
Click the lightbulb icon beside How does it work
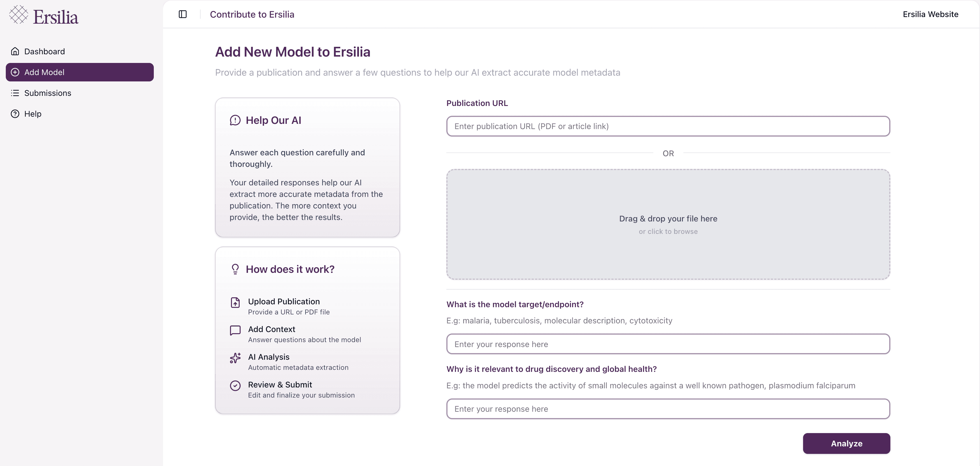(235, 269)
